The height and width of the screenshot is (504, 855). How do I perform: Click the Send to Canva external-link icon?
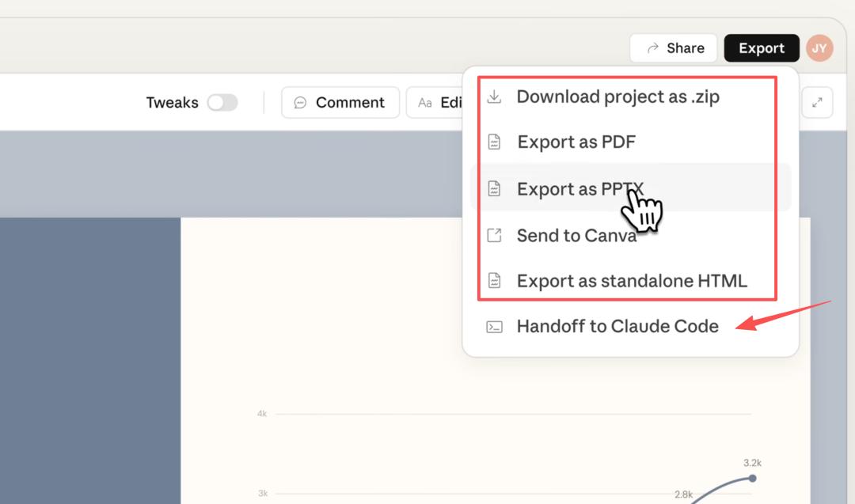pos(494,235)
